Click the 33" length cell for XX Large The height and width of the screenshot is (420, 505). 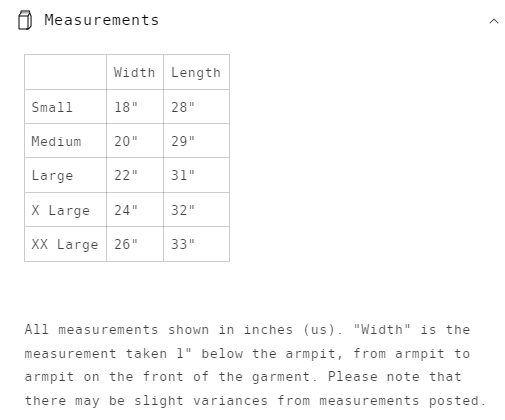click(196, 244)
